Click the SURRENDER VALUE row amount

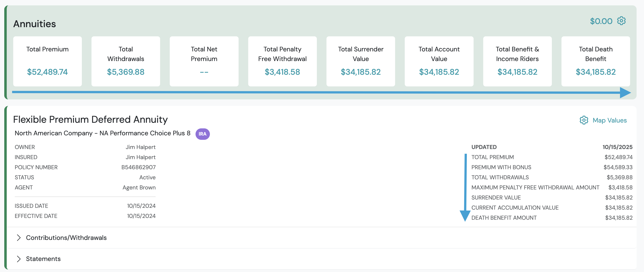[619, 198]
